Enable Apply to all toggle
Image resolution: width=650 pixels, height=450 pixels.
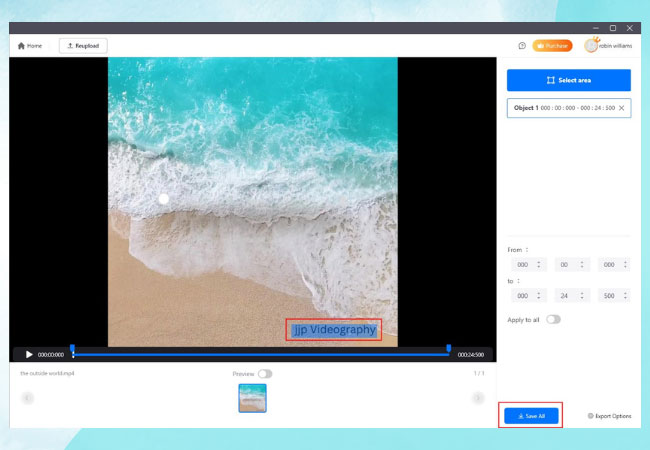tap(552, 319)
